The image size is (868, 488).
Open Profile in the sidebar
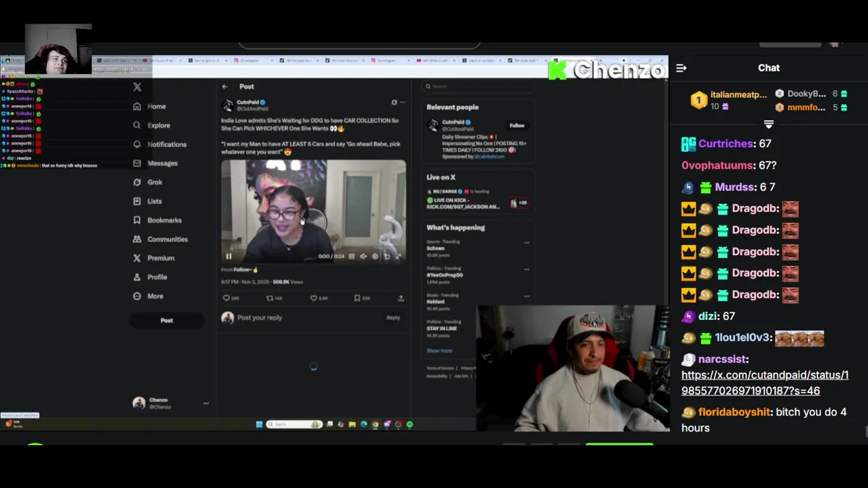point(150,277)
